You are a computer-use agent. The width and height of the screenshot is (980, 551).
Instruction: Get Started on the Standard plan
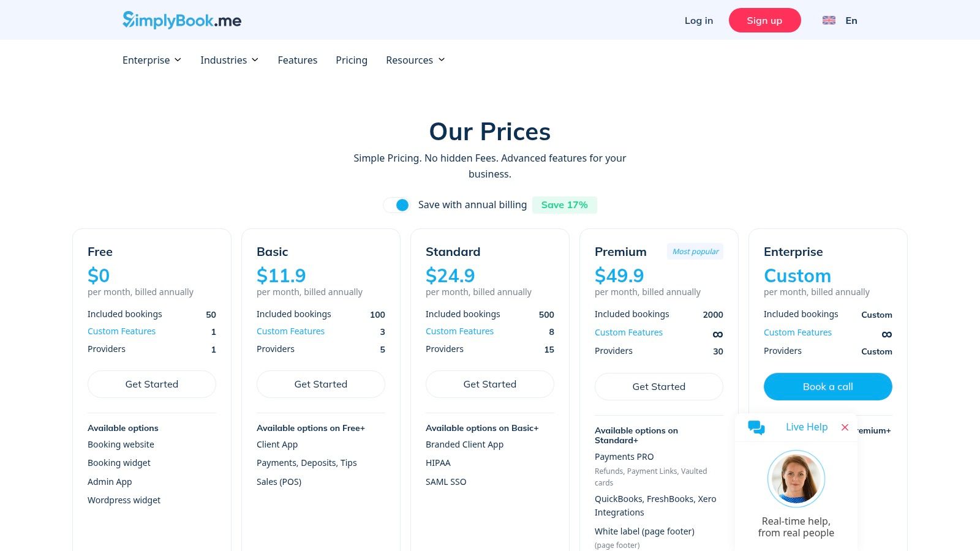point(489,384)
